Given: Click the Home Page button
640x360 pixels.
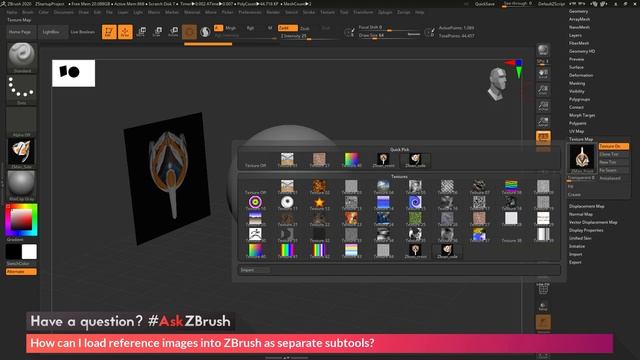Looking at the screenshot, I should pyautogui.click(x=20, y=32).
